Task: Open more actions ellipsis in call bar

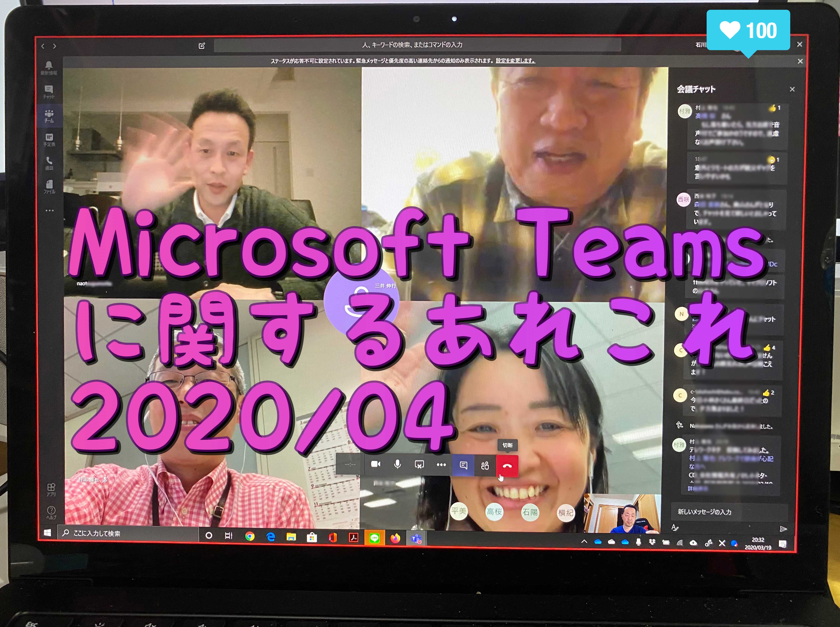Action: (x=441, y=465)
